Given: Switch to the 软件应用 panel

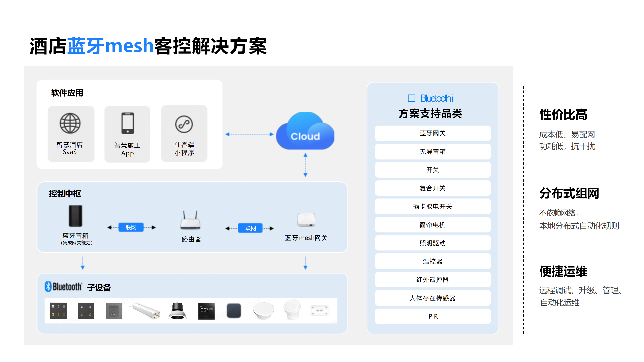Looking at the screenshot, I should pyautogui.click(x=66, y=93).
